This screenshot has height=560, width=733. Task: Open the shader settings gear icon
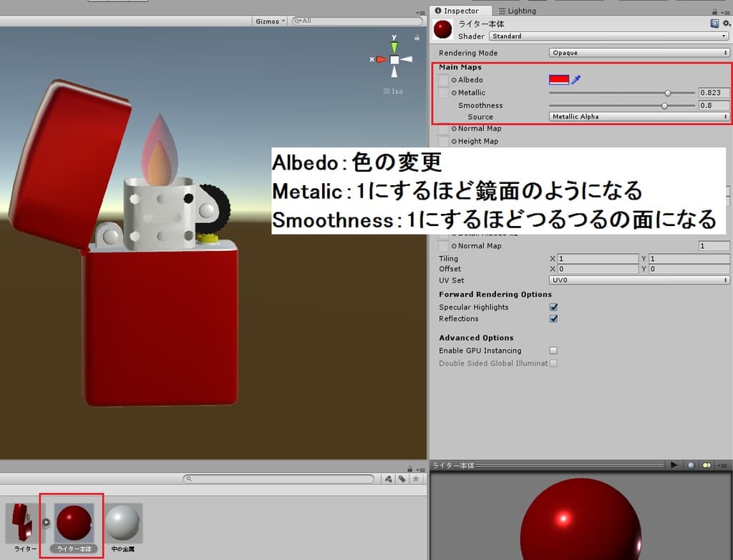coord(726,22)
